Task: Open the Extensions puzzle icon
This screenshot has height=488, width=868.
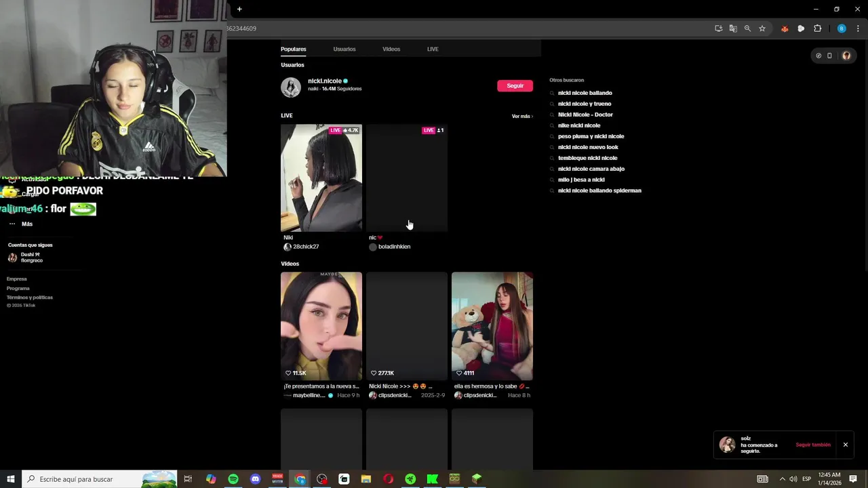Action: click(817, 28)
